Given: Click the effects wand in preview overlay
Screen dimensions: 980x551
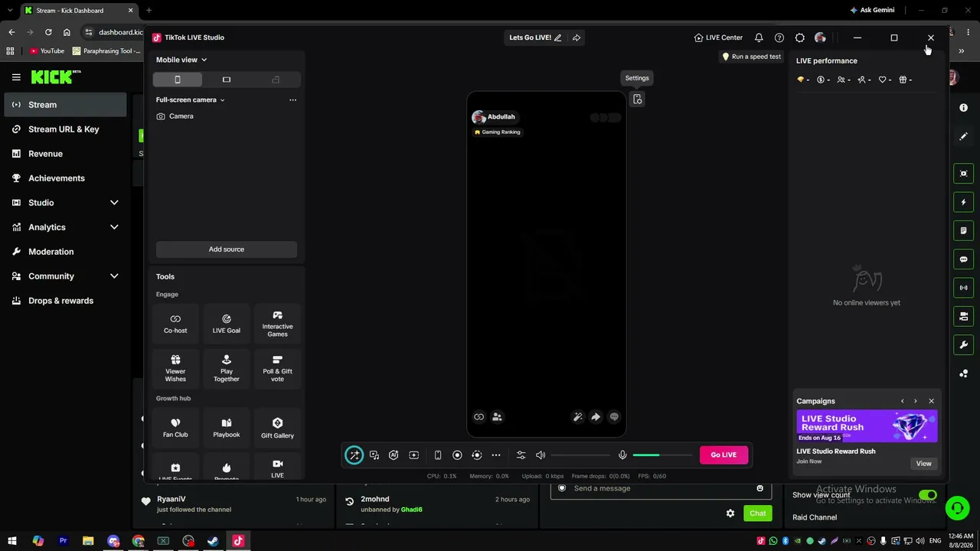Looking at the screenshot, I should point(577,417).
